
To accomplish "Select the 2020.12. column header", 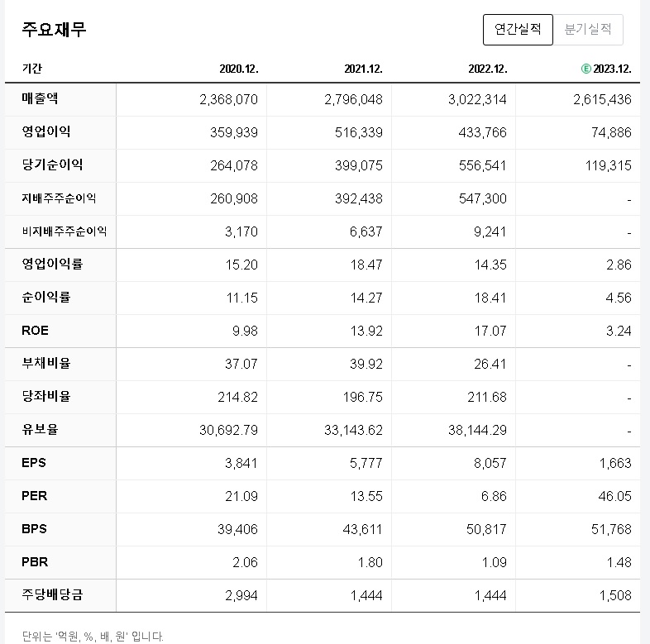I will [239, 69].
